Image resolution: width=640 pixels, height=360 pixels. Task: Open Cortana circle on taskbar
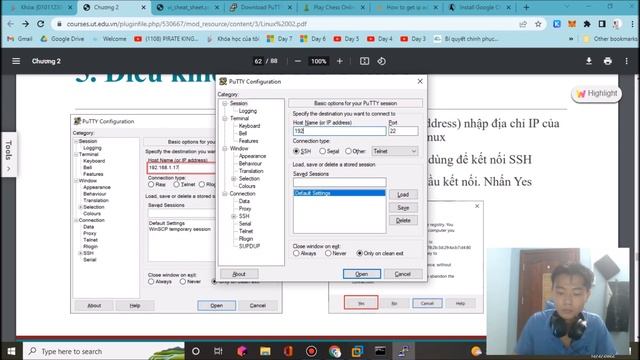pos(196,351)
